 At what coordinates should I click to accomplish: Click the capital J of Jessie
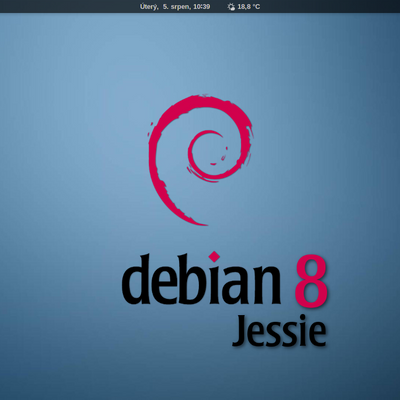tap(241, 330)
